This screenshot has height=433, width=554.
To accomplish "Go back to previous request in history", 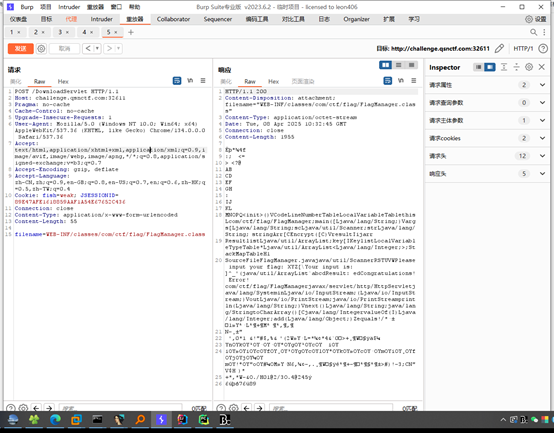I will pos(88,48).
